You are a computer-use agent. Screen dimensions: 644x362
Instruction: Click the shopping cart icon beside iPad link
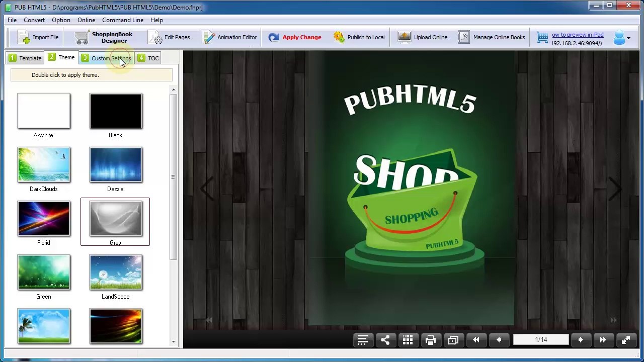pos(542,38)
